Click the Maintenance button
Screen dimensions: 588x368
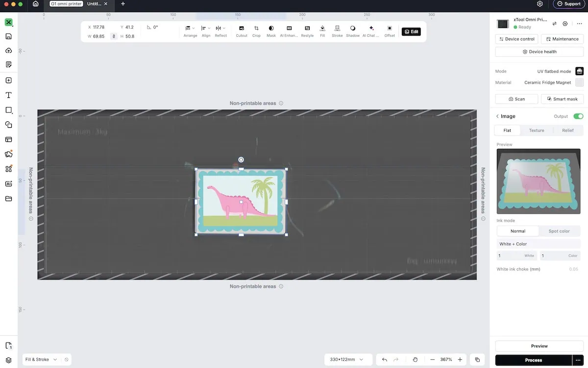pyautogui.click(x=562, y=39)
